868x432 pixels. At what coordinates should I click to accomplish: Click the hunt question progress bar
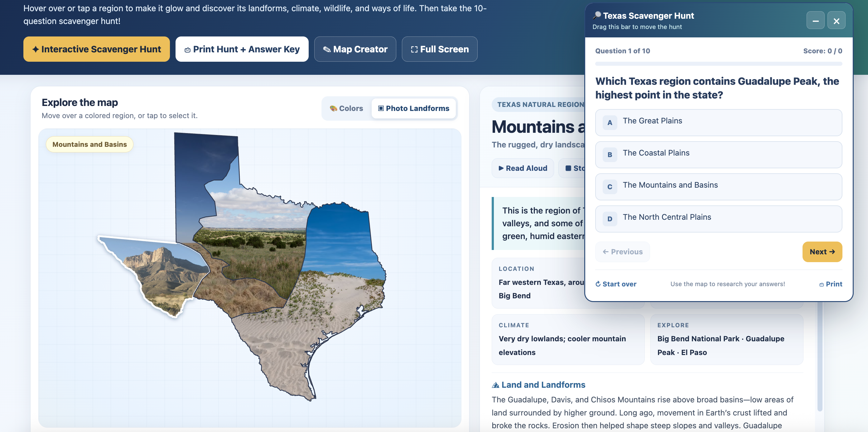(718, 64)
